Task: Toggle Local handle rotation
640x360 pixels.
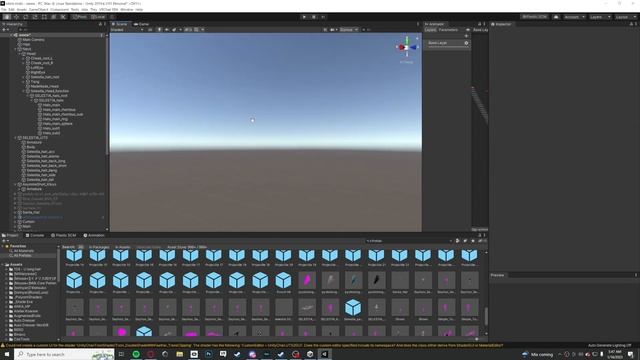Action: 98,17
